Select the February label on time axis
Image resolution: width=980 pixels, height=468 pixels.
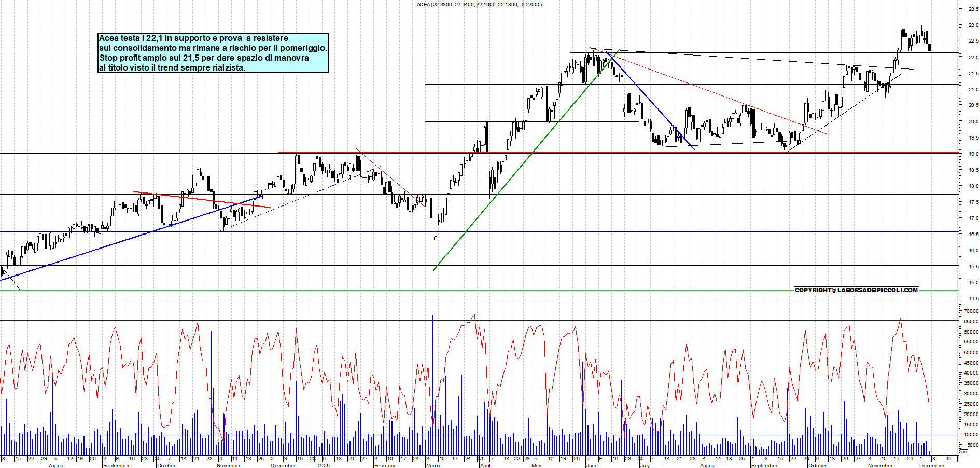click(x=384, y=465)
